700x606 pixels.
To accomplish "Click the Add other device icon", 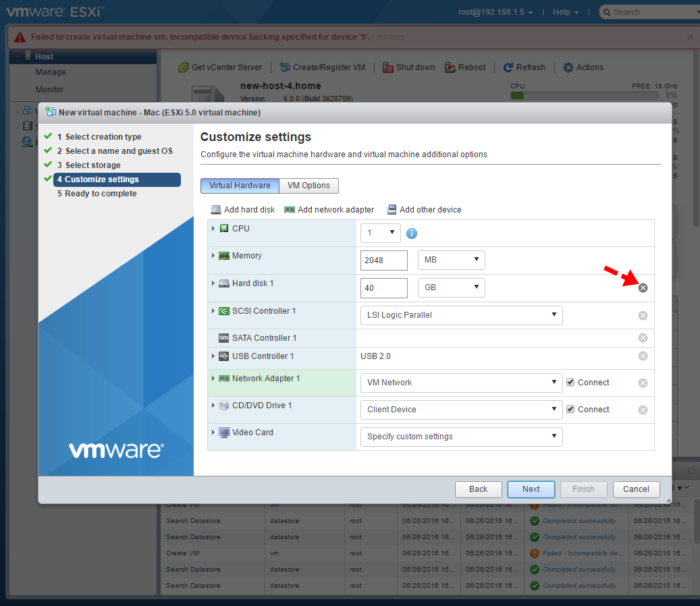I will tap(392, 210).
